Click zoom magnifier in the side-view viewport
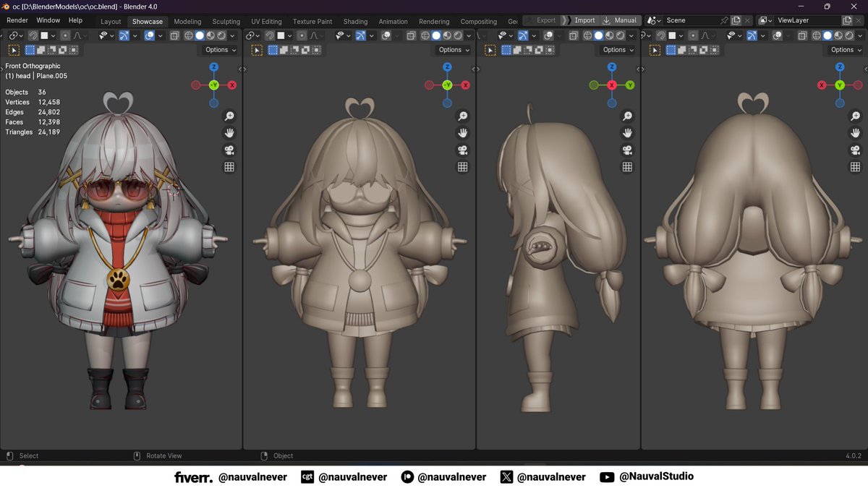The width and height of the screenshot is (868, 488). (x=627, y=116)
